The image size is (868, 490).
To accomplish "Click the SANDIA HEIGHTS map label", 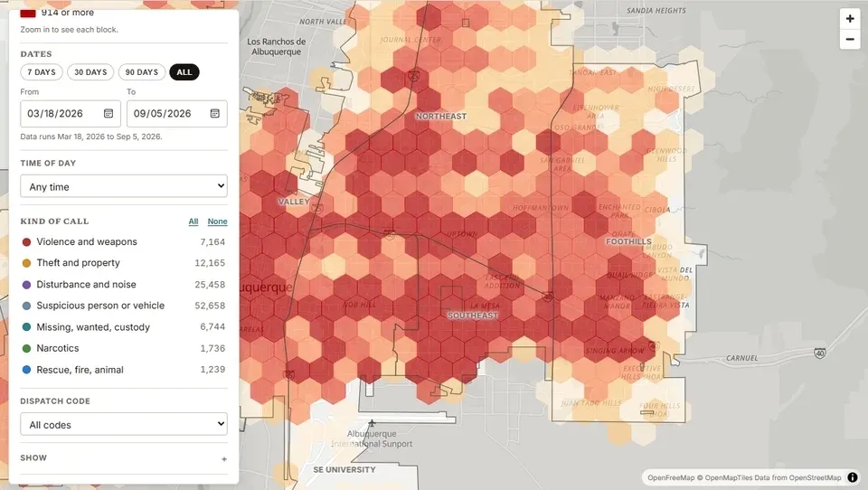I will tap(656, 11).
